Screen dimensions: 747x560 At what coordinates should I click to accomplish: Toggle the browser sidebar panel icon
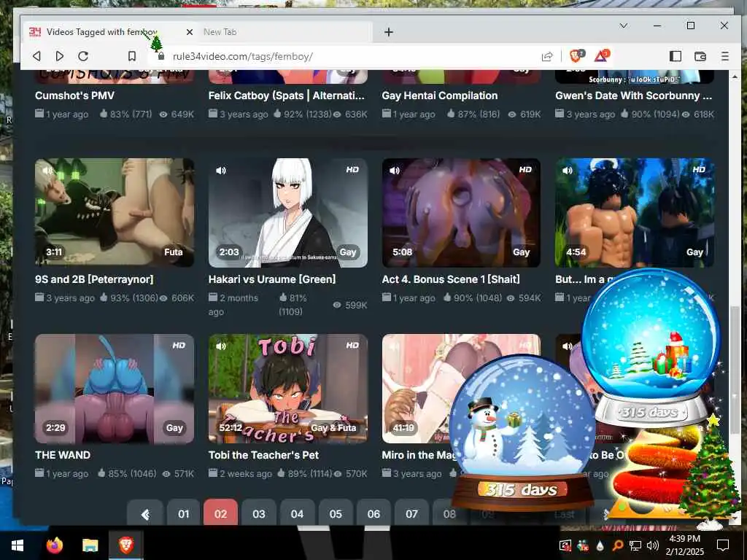[x=675, y=56]
